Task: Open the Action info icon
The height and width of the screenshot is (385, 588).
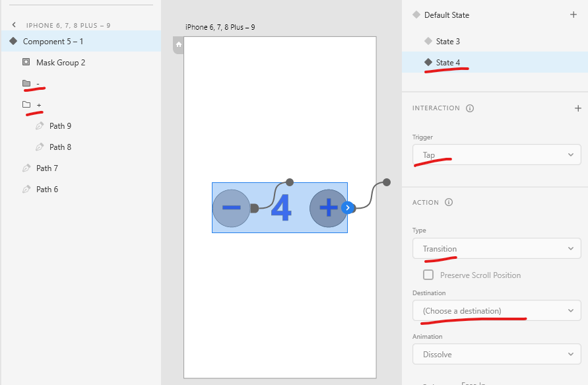Action: pyautogui.click(x=449, y=202)
